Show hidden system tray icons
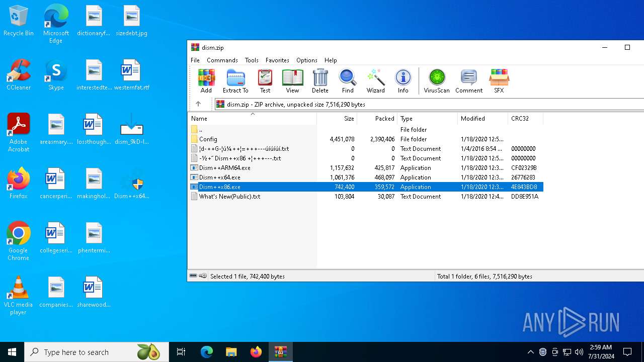 pos(530,352)
